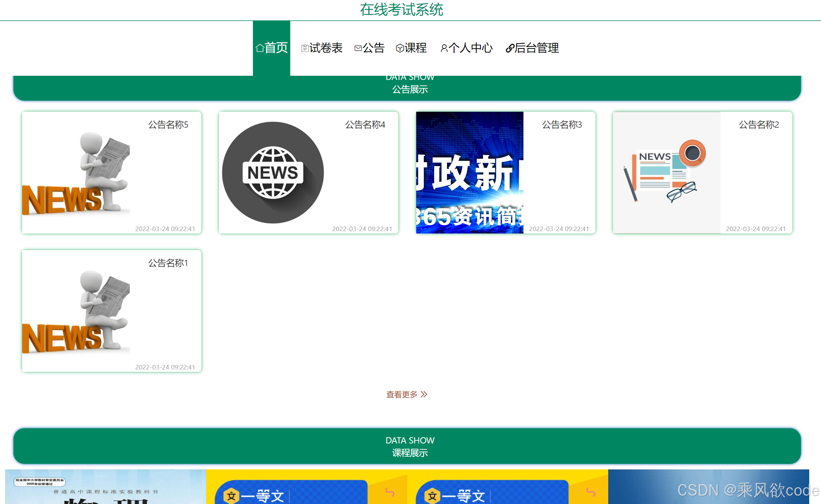821x504 pixels.
Task: Click the double chevron next to 查看更多
Action: point(424,394)
